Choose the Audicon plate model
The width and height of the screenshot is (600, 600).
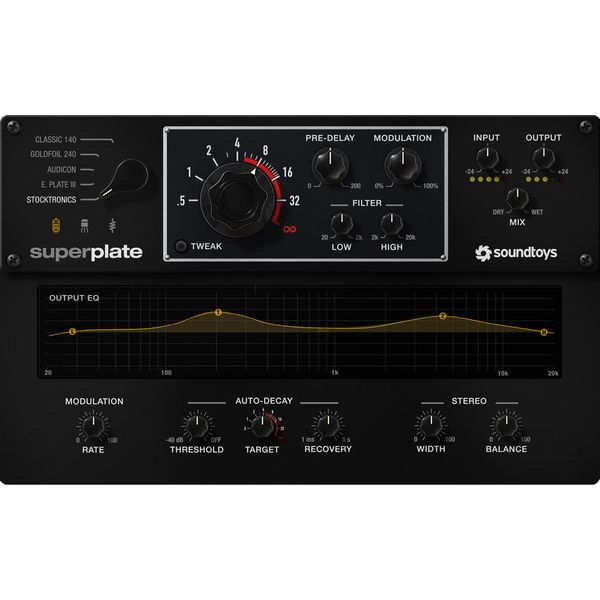[x=62, y=170]
